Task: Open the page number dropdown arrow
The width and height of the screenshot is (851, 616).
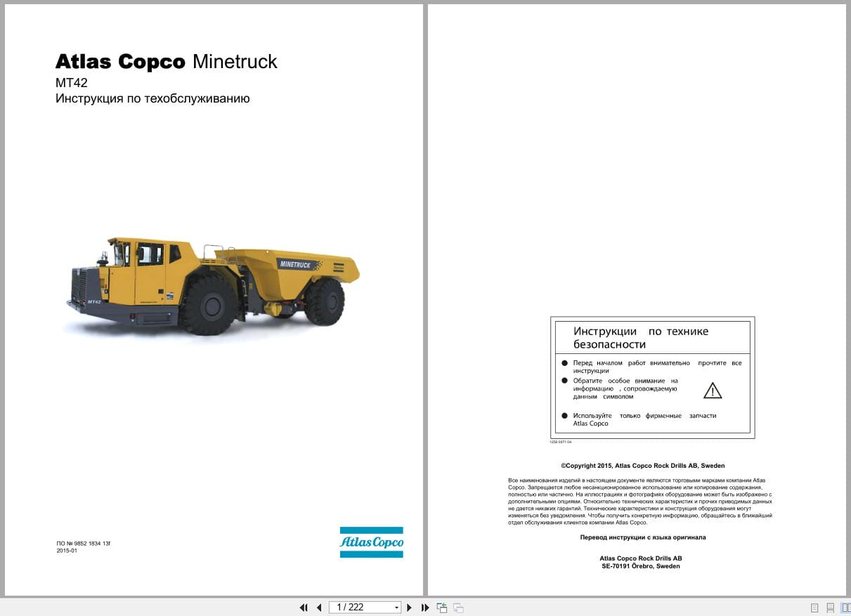Action: 397,608
